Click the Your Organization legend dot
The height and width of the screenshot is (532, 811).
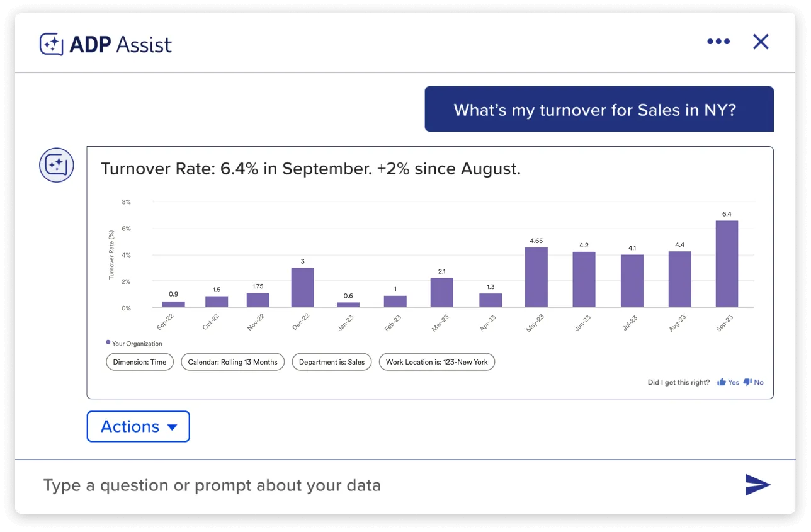click(x=108, y=342)
